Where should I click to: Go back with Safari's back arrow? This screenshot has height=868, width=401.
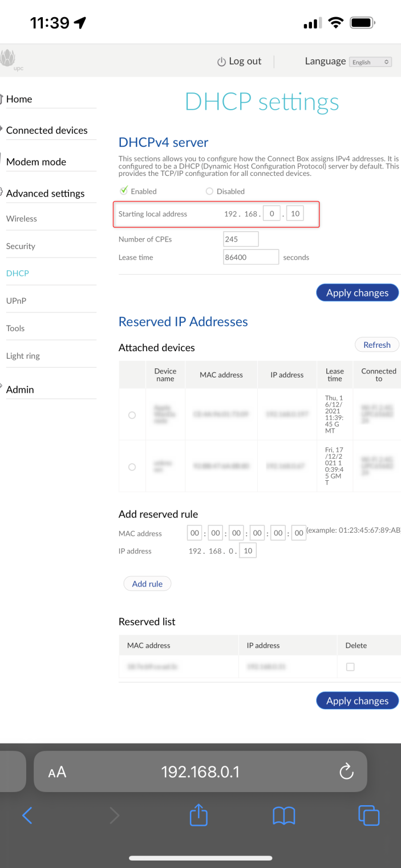click(x=27, y=815)
